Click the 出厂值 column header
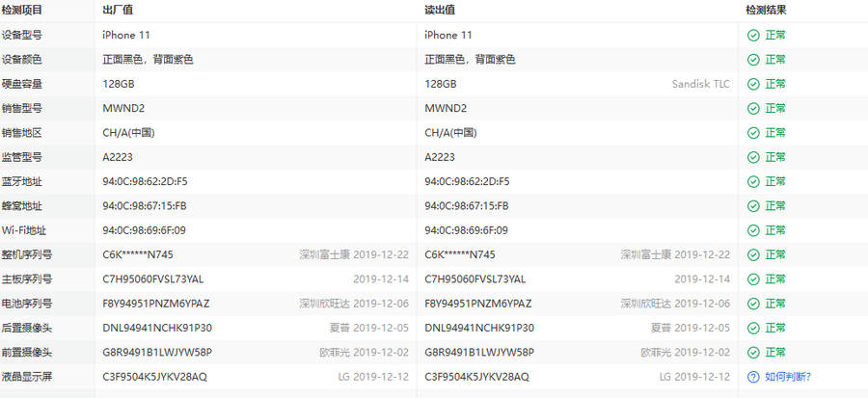The height and width of the screenshot is (398, 868). click(118, 10)
